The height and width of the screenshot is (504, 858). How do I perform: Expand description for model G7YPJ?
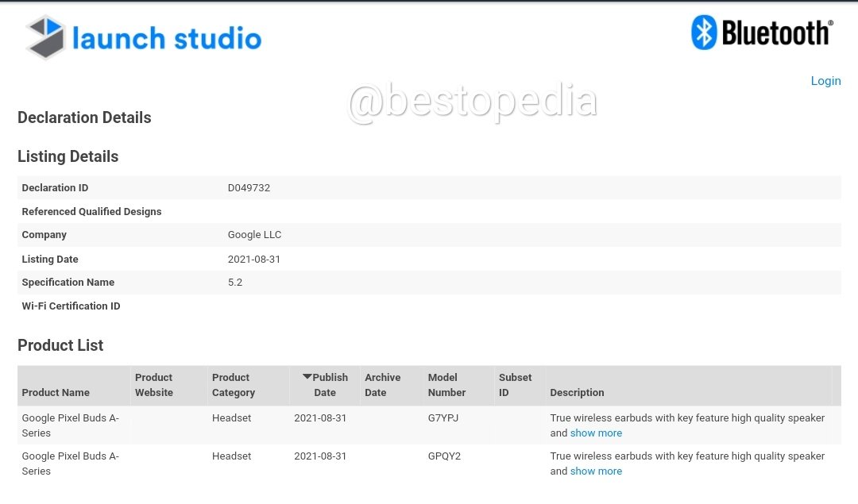point(596,433)
